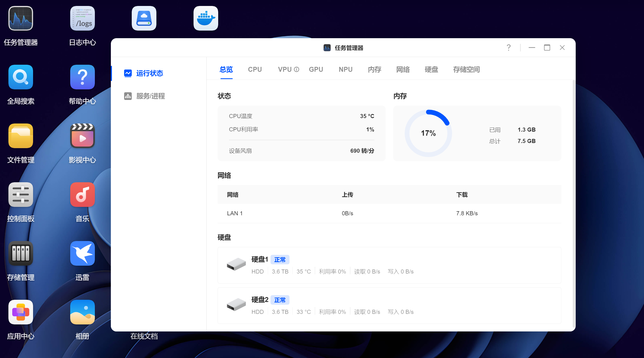The height and width of the screenshot is (358, 644).
Task: Switch to the 存储空间 tab
Action: tap(466, 70)
